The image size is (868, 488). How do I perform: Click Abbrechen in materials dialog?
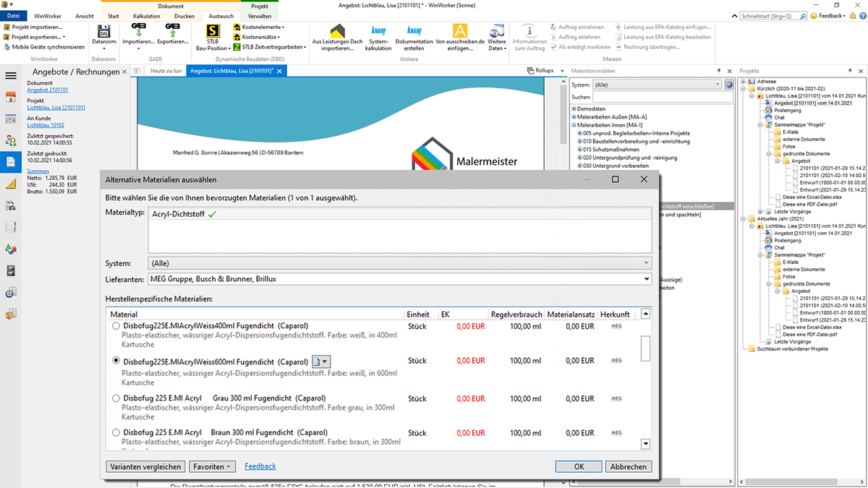click(x=629, y=467)
